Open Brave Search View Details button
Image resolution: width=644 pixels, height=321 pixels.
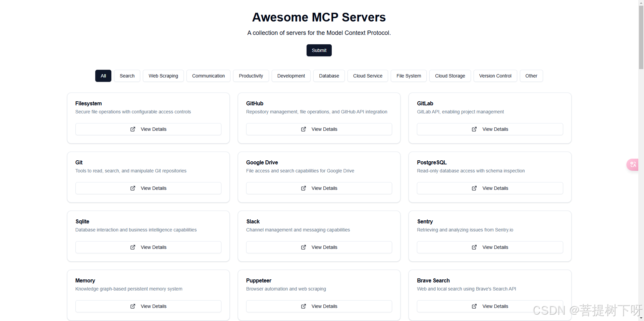pyautogui.click(x=490, y=306)
